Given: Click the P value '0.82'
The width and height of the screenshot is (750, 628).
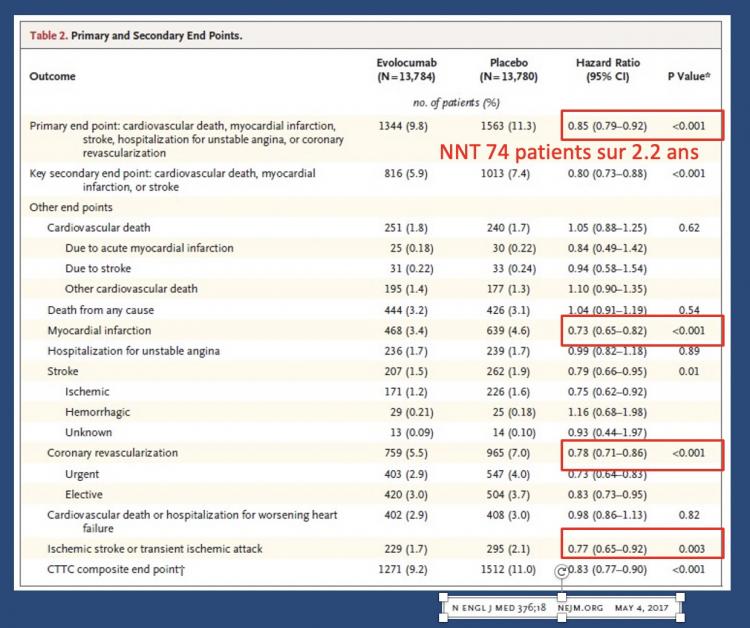Looking at the screenshot, I should 689,515.
